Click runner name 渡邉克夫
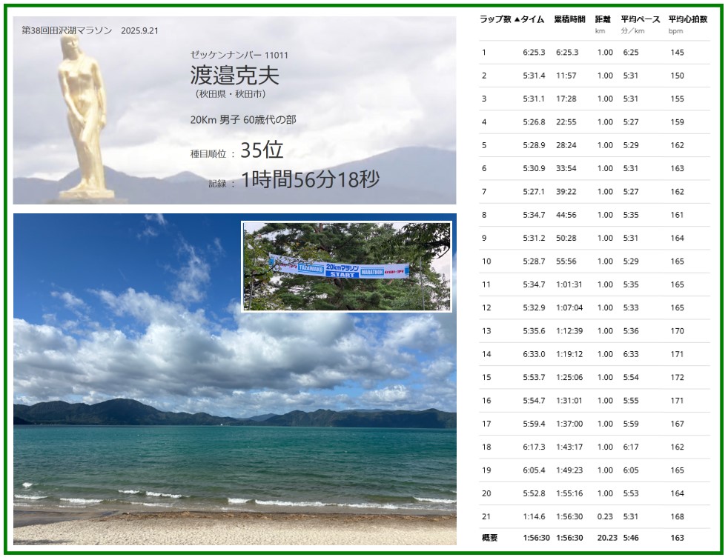The width and height of the screenshot is (728, 560). (x=234, y=75)
